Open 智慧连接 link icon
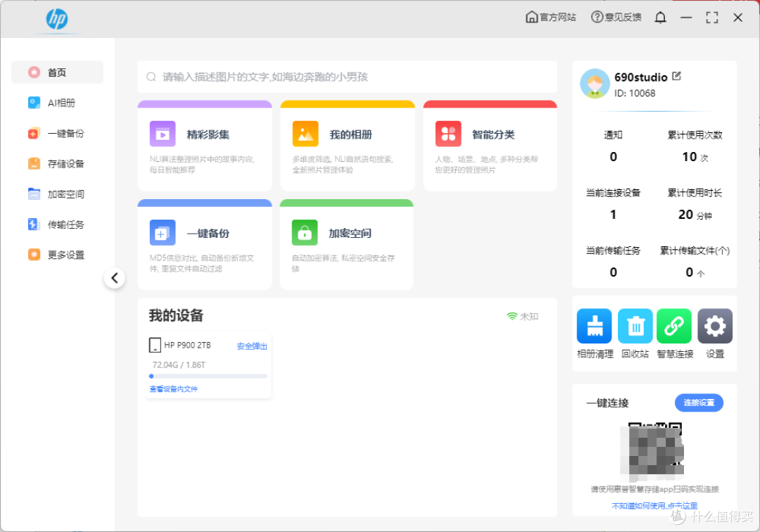This screenshot has height=532, width=760. coord(674,326)
